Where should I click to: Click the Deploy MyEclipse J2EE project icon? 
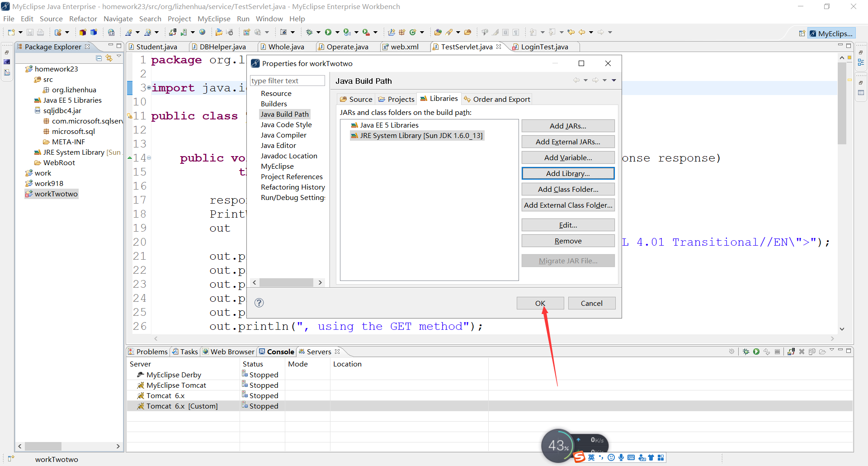173,32
